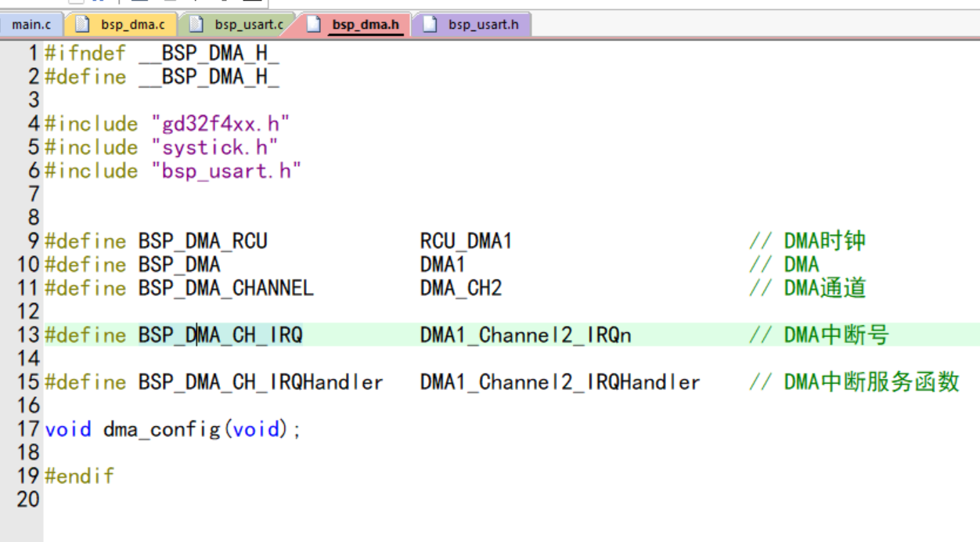Screen dimensions: 980x542
Task: Click line number 17 in the gutter
Action: pyautogui.click(x=28, y=429)
